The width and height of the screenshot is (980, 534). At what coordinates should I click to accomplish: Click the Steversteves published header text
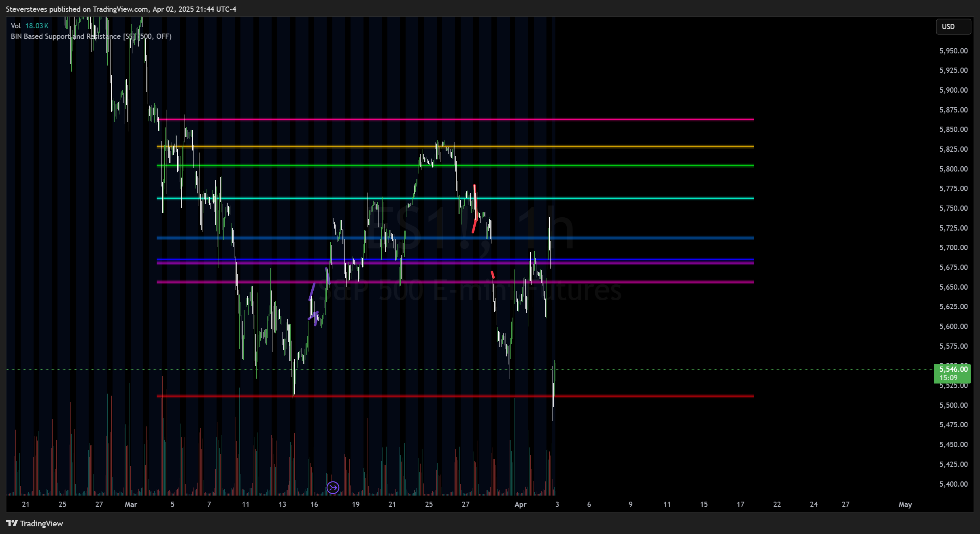(121, 9)
